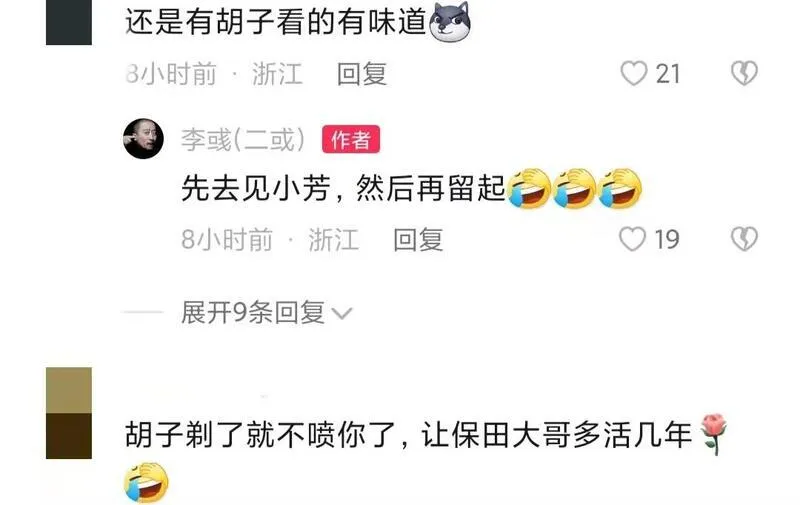800x505 pixels.
Task: Open the author avatar of 李彧
Action: click(x=143, y=139)
